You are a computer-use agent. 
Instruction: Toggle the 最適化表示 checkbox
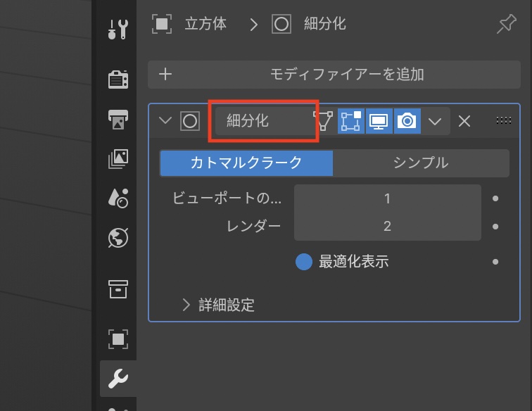click(x=304, y=262)
